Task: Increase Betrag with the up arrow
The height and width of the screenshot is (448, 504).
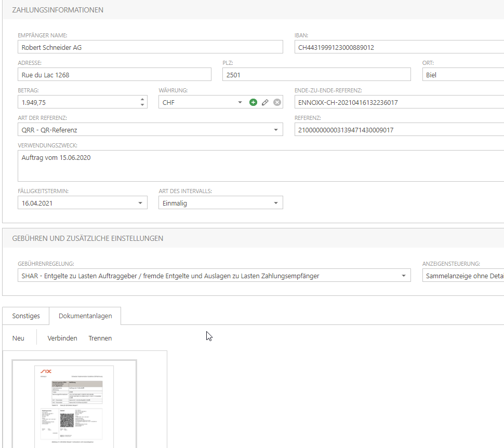Action: click(143, 99)
